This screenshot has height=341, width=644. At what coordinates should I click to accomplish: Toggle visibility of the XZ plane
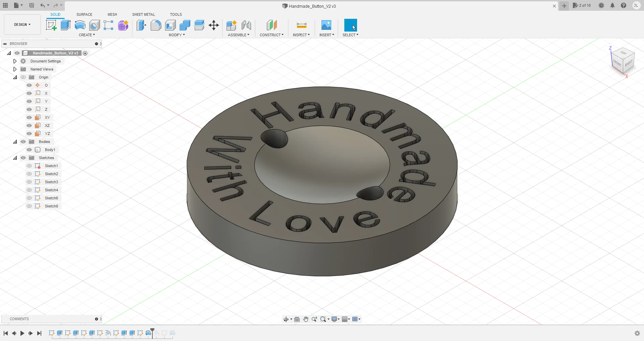coord(29,126)
